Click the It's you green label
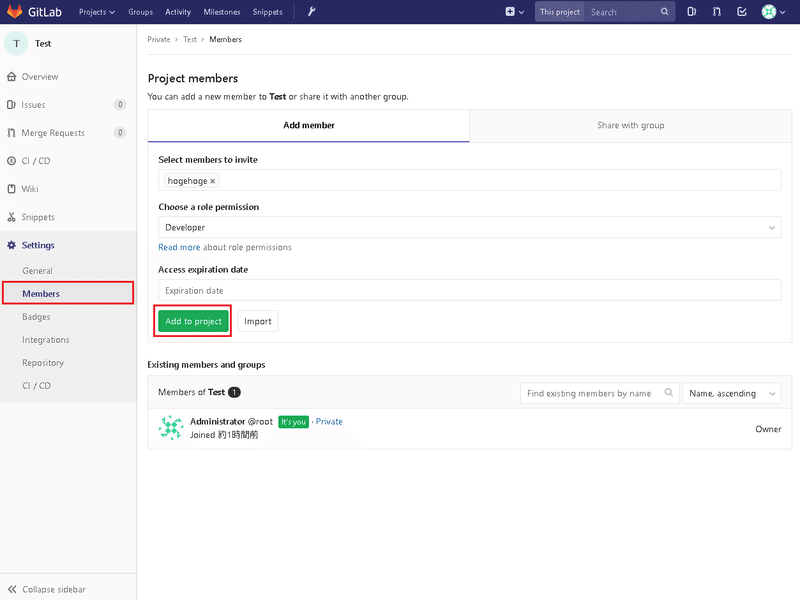The width and height of the screenshot is (800, 600). click(x=293, y=422)
